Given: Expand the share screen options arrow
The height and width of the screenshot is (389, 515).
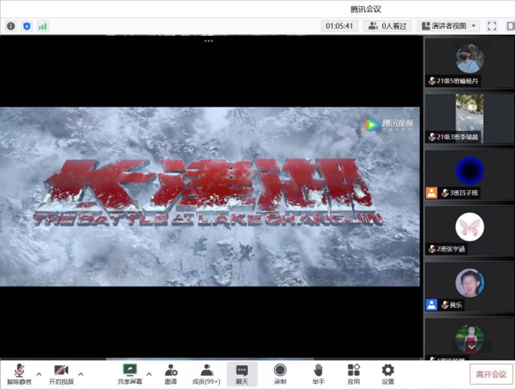Looking at the screenshot, I should point(149,374).
